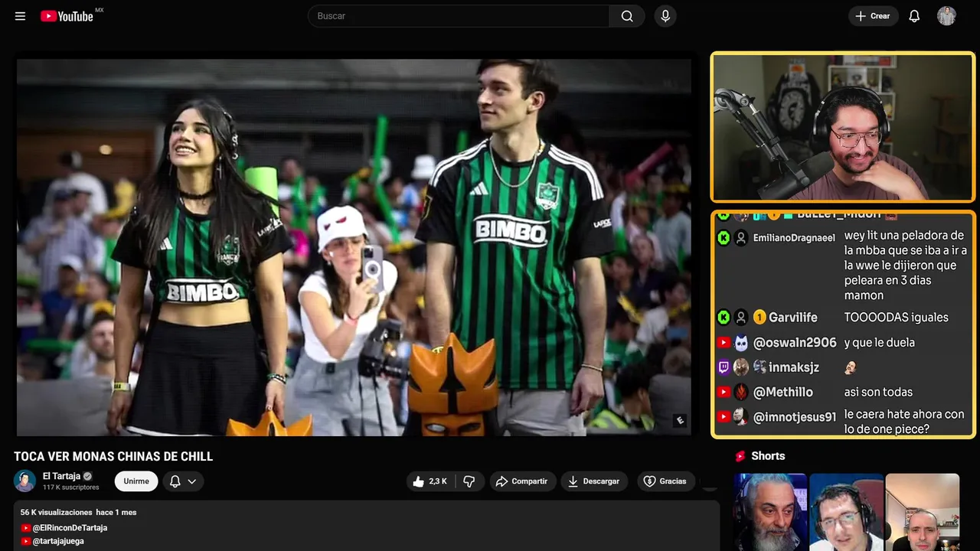Open El Tartaja channel avatar
Screen dimensions: 980x551
click(x=24, y=481)
